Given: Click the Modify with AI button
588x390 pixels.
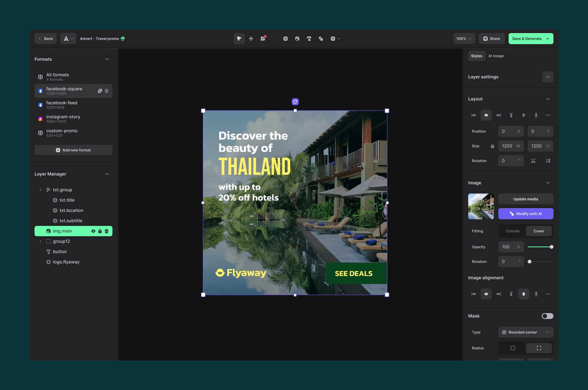Looking at the screenshot, I should 526,213.
